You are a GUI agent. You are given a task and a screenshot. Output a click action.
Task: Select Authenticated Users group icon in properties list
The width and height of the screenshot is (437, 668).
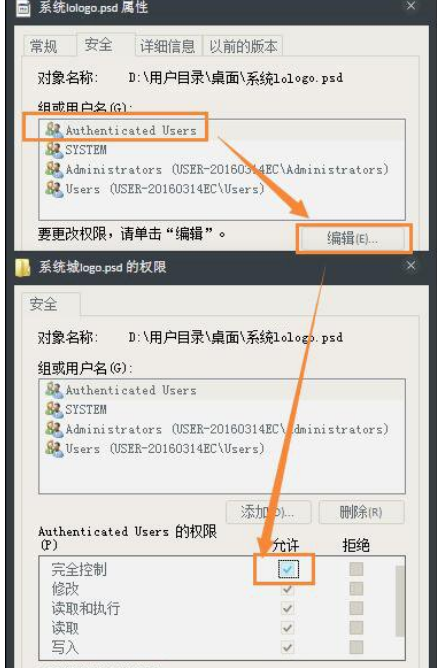54,130
